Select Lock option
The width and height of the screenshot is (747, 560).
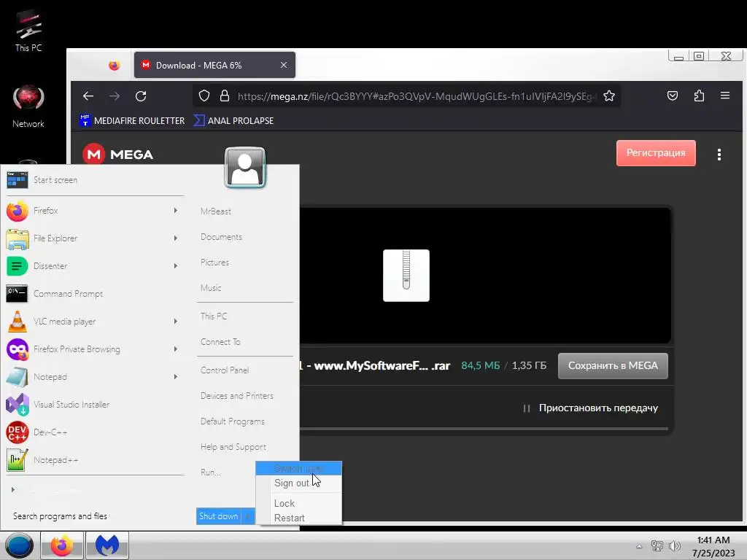click(298, 503)
